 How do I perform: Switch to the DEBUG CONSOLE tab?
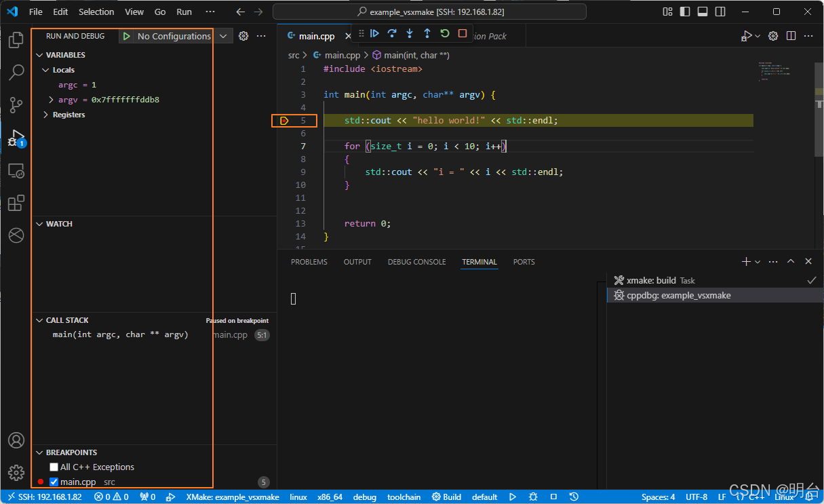[x=417, y=262]
